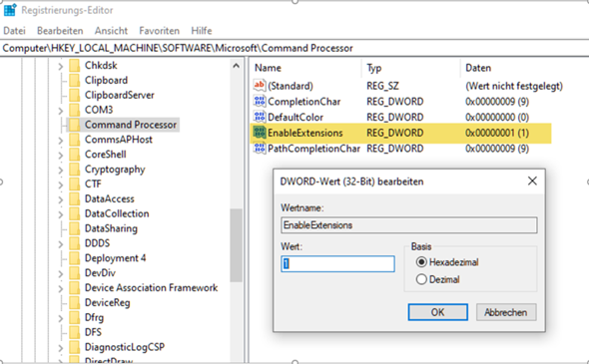Click the COM3 folder icon
This screenshot has height=364, width=589.
[75, 110]
